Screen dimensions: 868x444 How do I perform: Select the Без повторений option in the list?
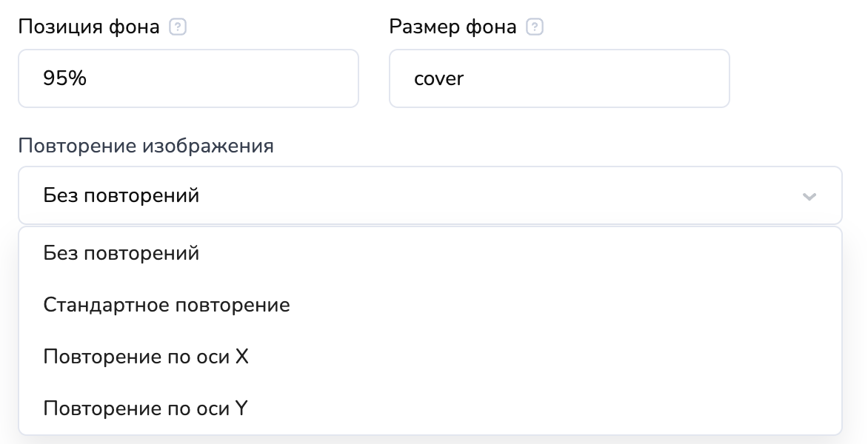[121, 253]
